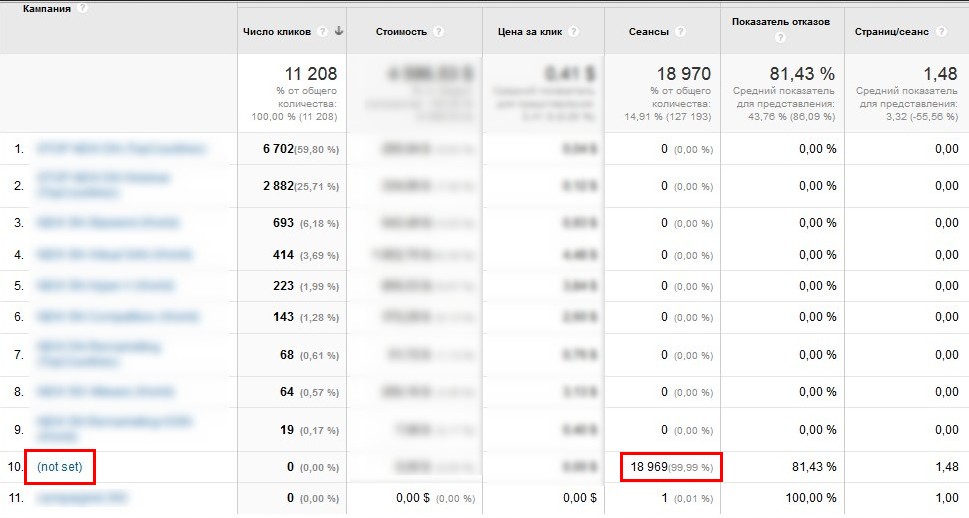The image size is (969, 518).
Task: Select sessions cell 18 969 (99,99 %)
Action: point(672,467)
